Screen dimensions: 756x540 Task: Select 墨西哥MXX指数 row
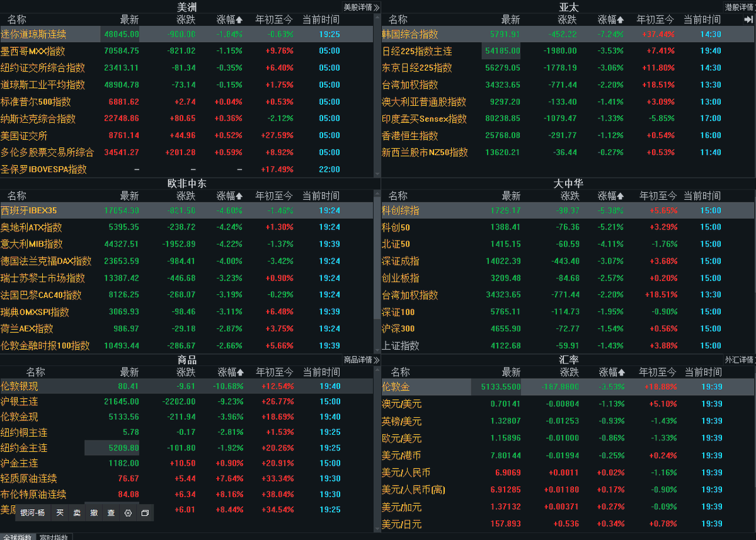186,51
